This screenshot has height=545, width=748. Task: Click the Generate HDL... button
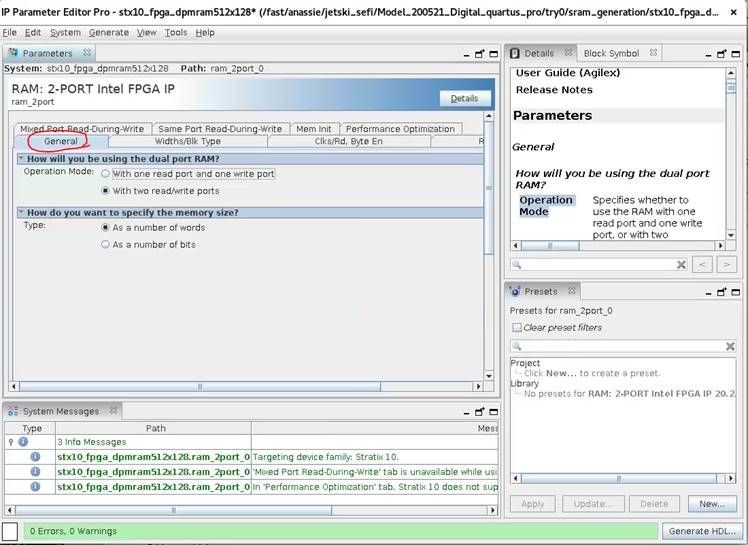tap(702, 531)
